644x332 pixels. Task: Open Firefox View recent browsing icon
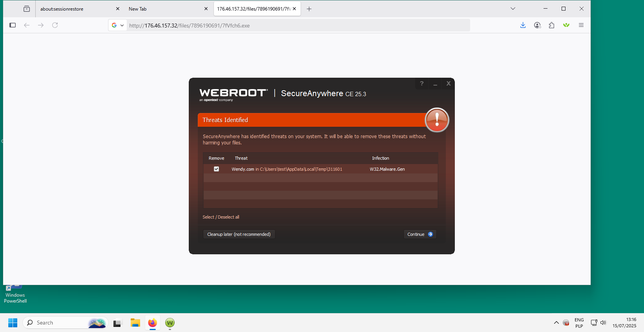pyautogui.click(x=27, y=9)
